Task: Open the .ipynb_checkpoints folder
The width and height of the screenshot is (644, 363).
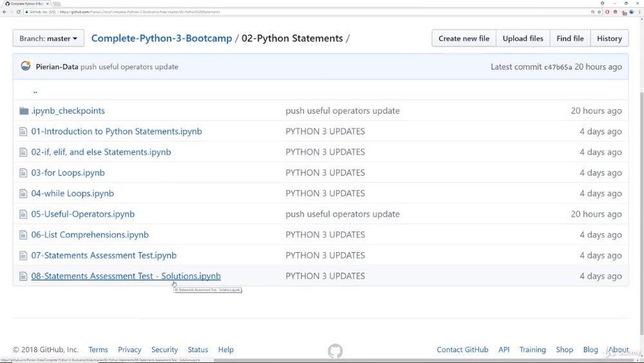Action: (68, 111)
